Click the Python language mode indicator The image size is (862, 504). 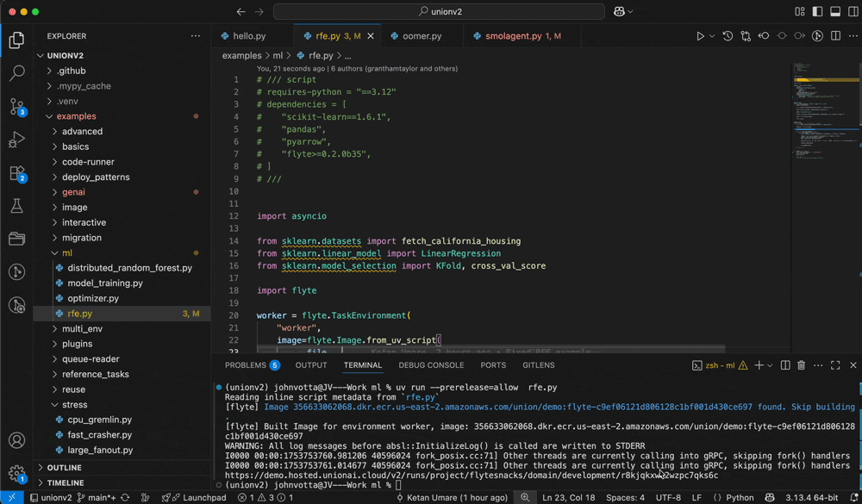(x=740, y=498)
